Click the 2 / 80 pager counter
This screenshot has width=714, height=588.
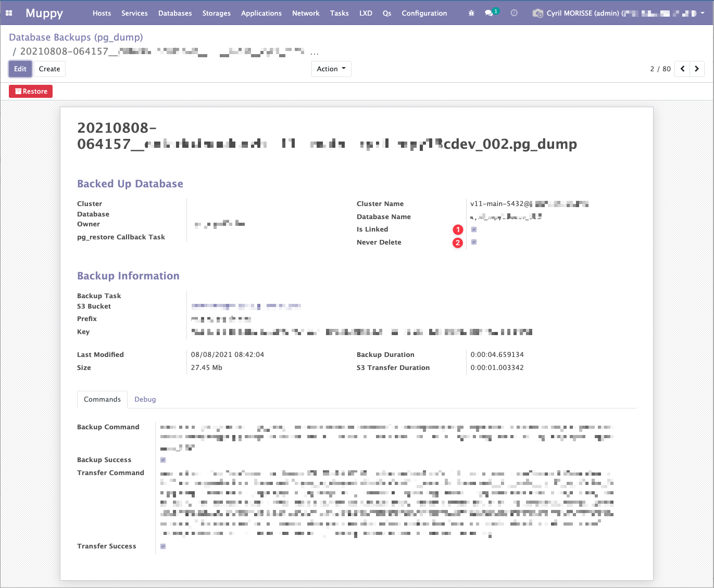(660, 69)
